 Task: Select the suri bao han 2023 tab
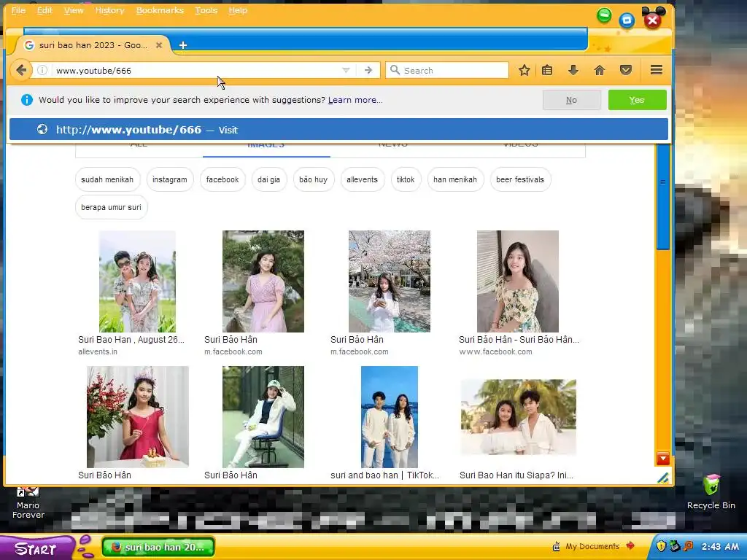pyautogui.click(x=93, y=45)
